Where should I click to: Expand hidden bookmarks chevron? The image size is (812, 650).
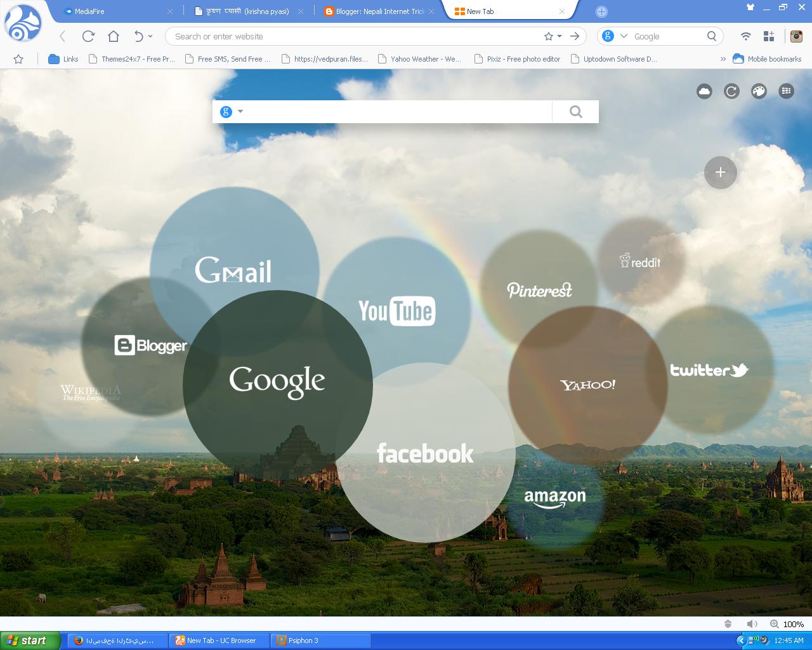point(723,59)
